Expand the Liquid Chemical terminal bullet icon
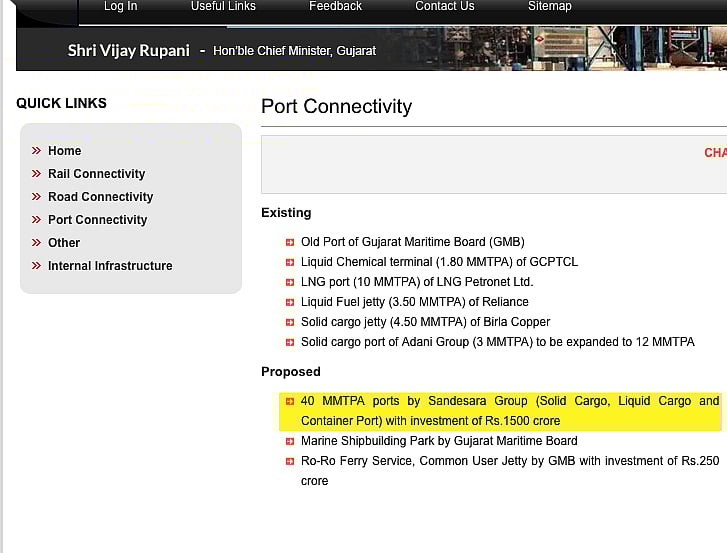The height and width of the screenshot is (553, 727). pyautogui.click(x=290, y=262)
